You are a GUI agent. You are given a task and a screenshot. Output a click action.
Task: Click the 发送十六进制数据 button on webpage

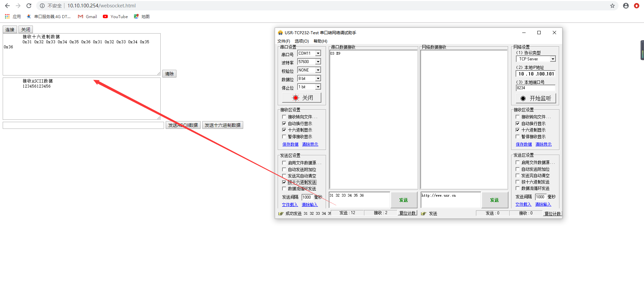coord(222,125)
